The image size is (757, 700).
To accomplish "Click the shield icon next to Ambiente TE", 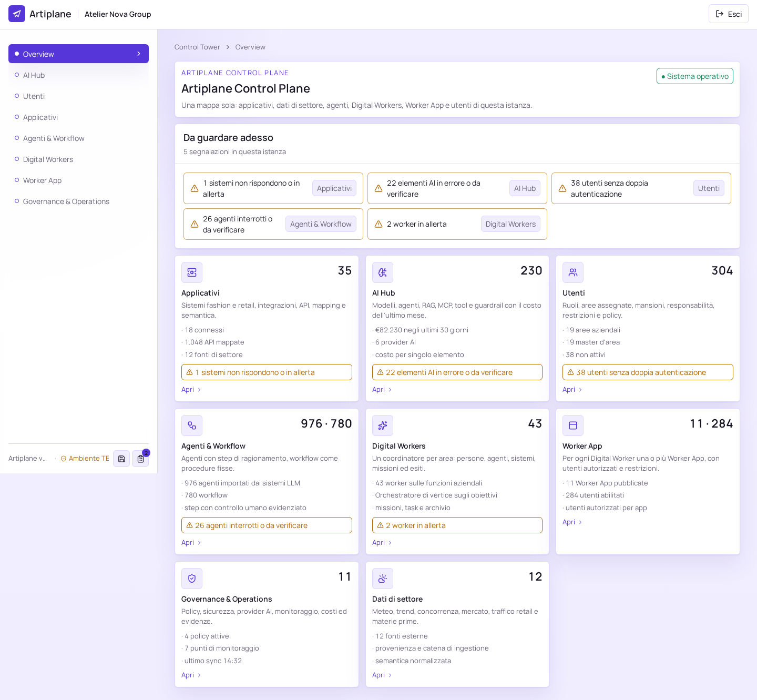I will click(x=64, y=459).
